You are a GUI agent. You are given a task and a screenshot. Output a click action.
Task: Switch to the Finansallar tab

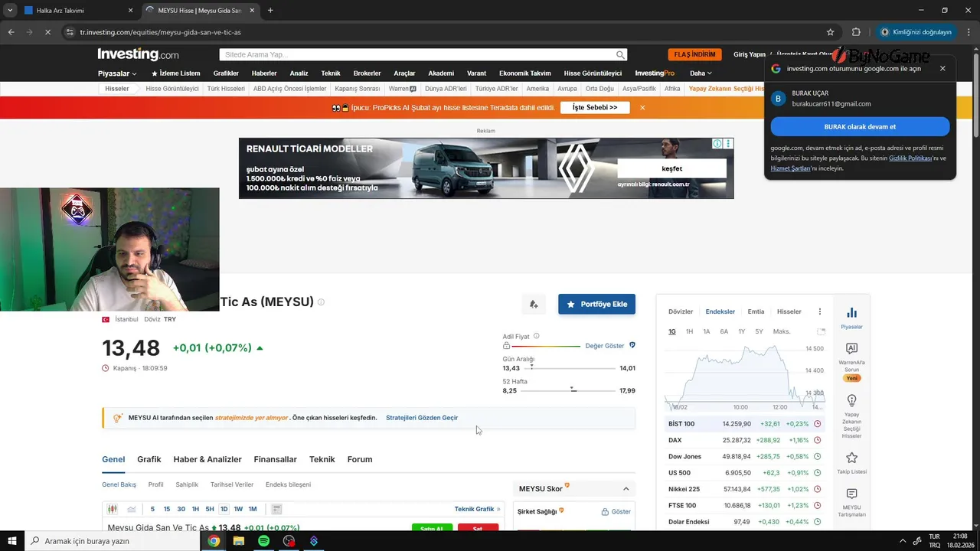coord(276,459)
